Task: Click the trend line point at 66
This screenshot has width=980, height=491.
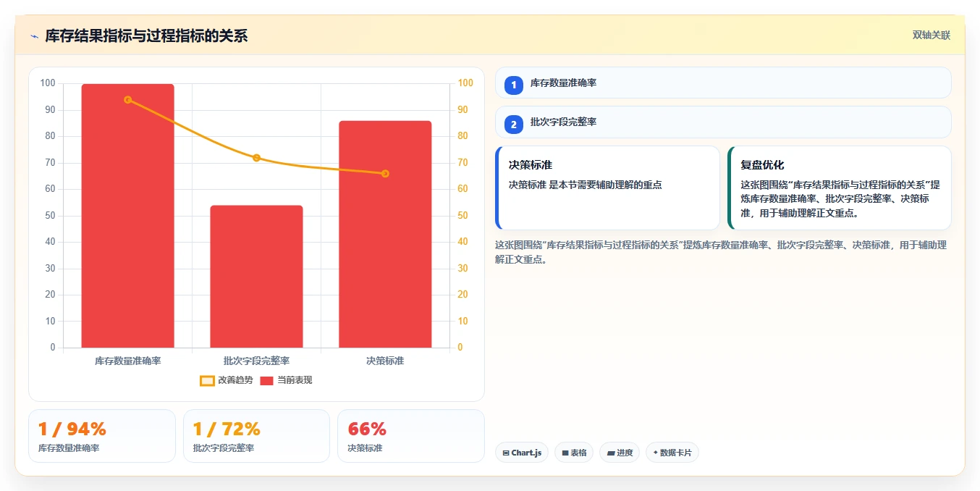Action: pyautogui.click(x=385, y=173)
